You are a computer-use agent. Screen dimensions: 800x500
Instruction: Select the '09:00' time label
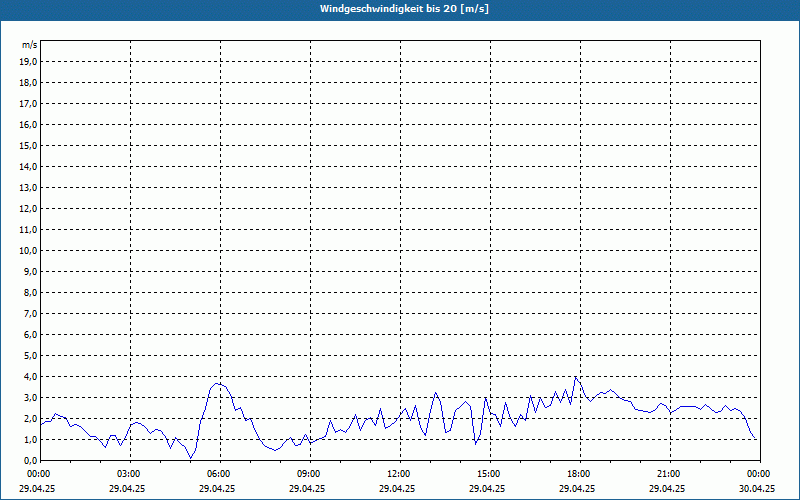[x=308, y=474]
